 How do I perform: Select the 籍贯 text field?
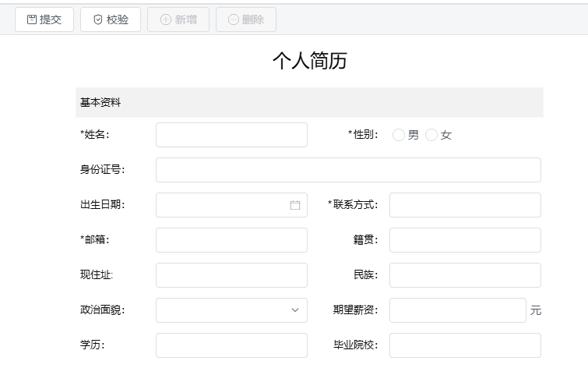tap(465, 240)
